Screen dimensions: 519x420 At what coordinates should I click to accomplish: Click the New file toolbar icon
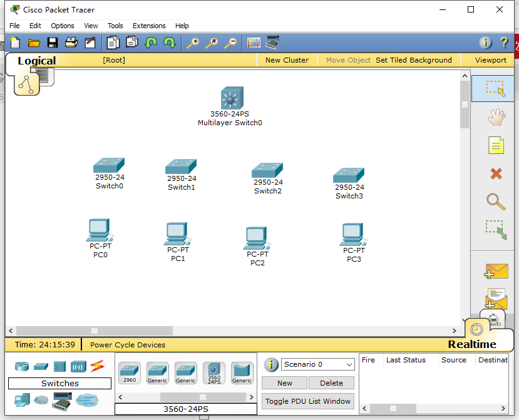[x=15, y=43]
